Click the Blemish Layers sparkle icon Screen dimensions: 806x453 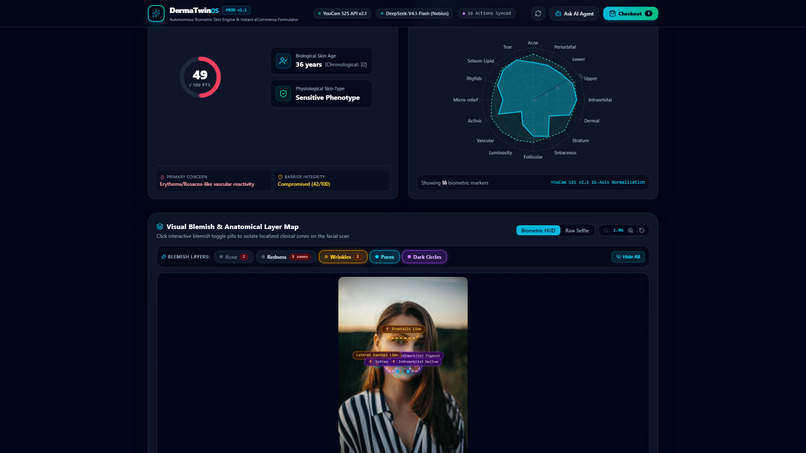coord(163,257)
